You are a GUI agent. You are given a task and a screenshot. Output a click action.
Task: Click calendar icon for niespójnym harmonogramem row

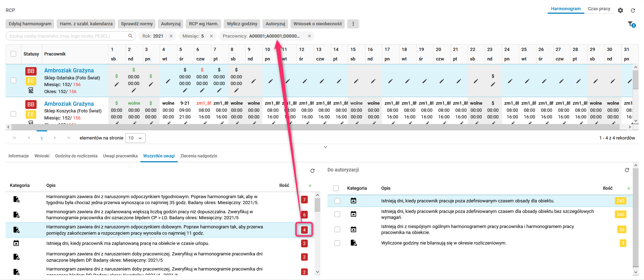tap(353, 229)
